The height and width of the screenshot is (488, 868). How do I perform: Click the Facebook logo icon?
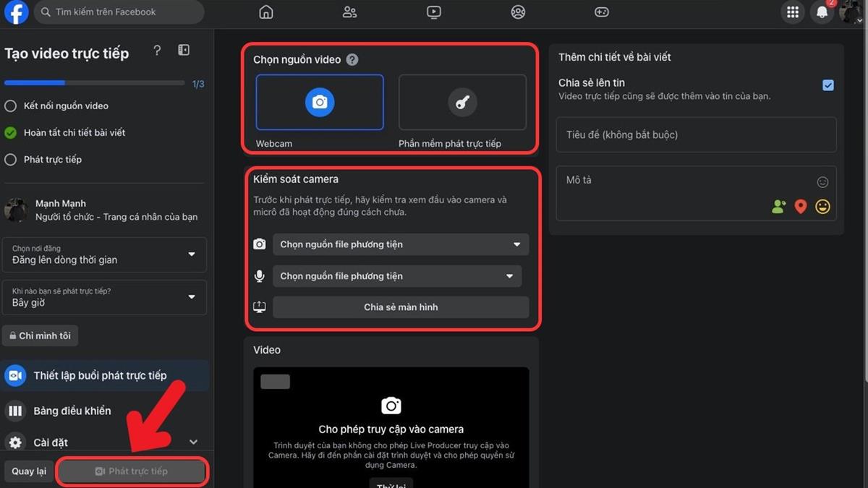click(x=16, y=12)
